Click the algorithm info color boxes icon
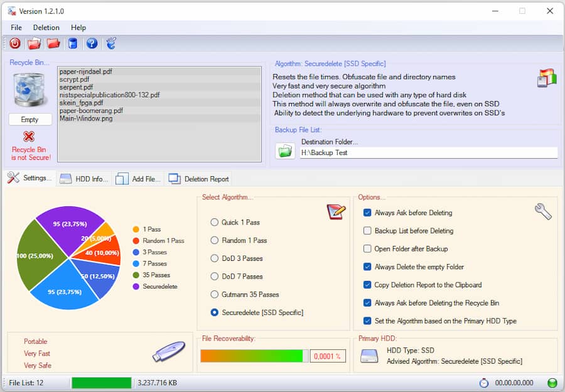Image resolution: width=565 pixels, height=392 pixels. click(547, 77)
